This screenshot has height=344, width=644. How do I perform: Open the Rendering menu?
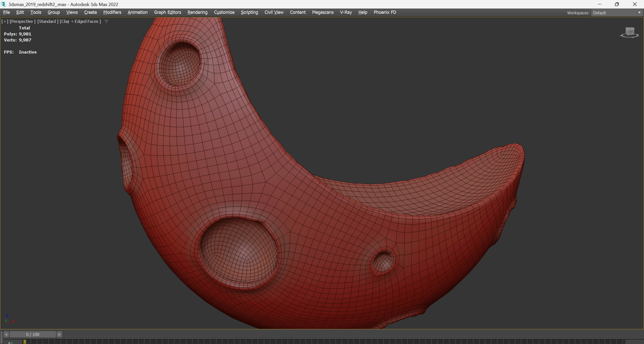pyautogui.click(x=197, y=12)
